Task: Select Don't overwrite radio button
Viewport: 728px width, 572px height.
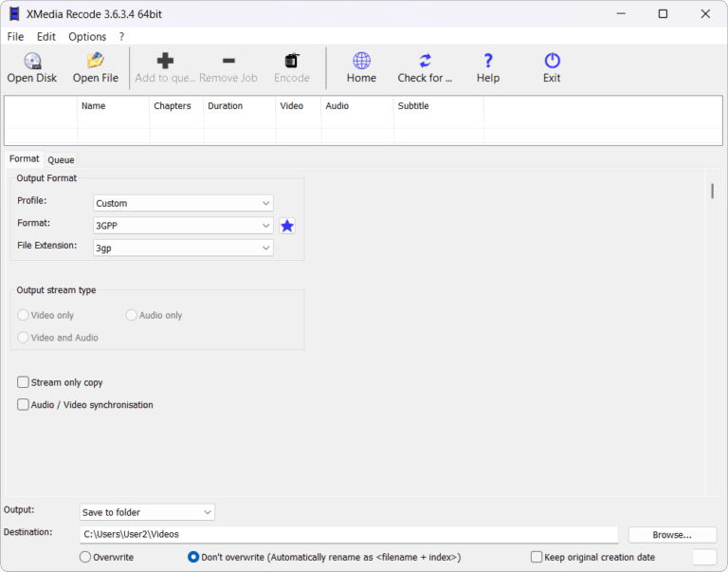Action: tap(193, 557)
